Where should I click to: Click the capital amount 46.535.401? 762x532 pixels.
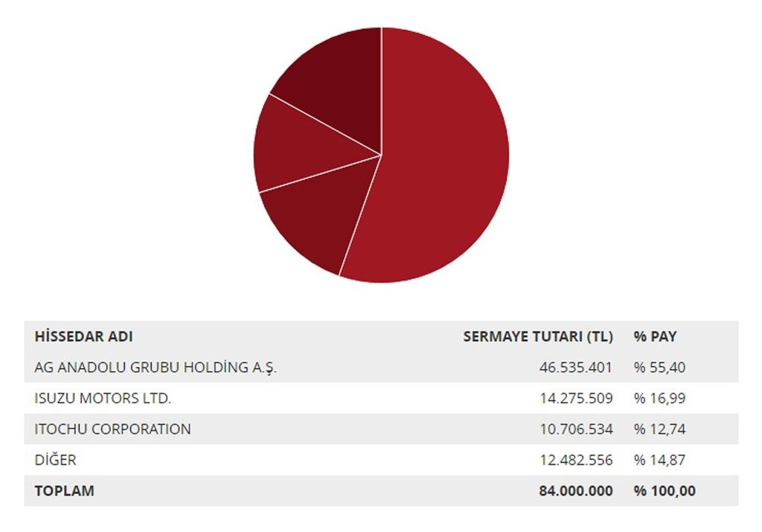point(576,368)
